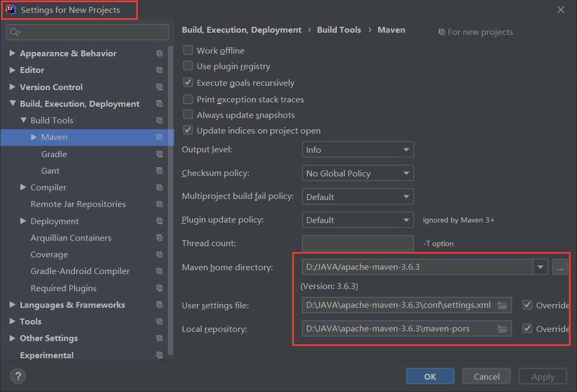Screen dimensions: 577x392
Task: Open Remote Jar Repositories settings
Action: pyautogui.click(x=78, y=204)
